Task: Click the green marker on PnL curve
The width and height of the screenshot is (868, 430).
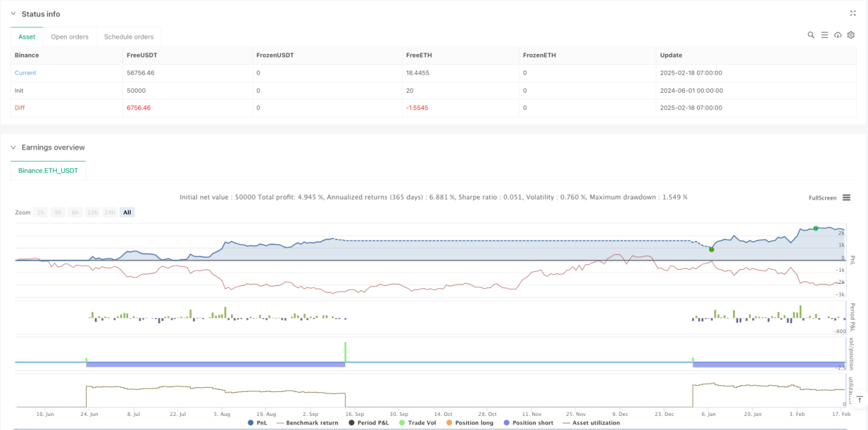Action: point(815,228)
